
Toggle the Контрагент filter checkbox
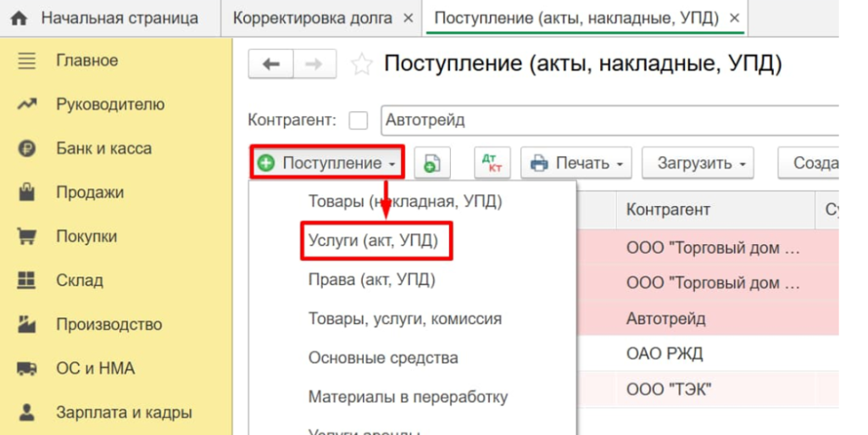359,120
